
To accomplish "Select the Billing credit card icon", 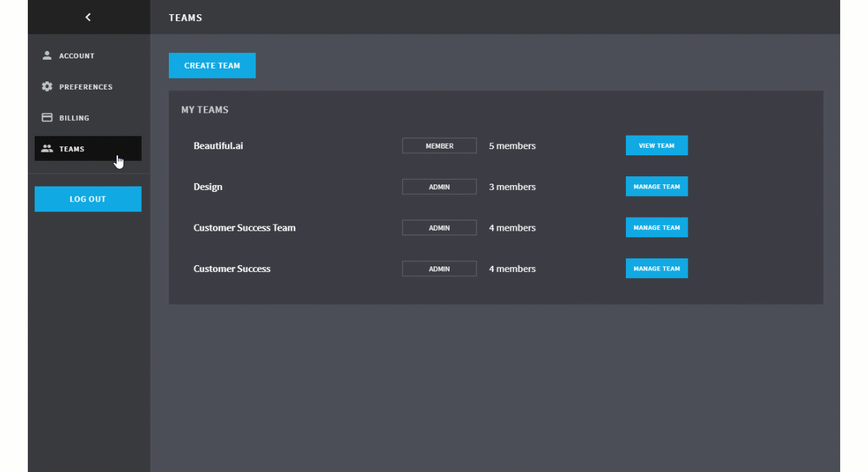I will [x=47, y=117].
